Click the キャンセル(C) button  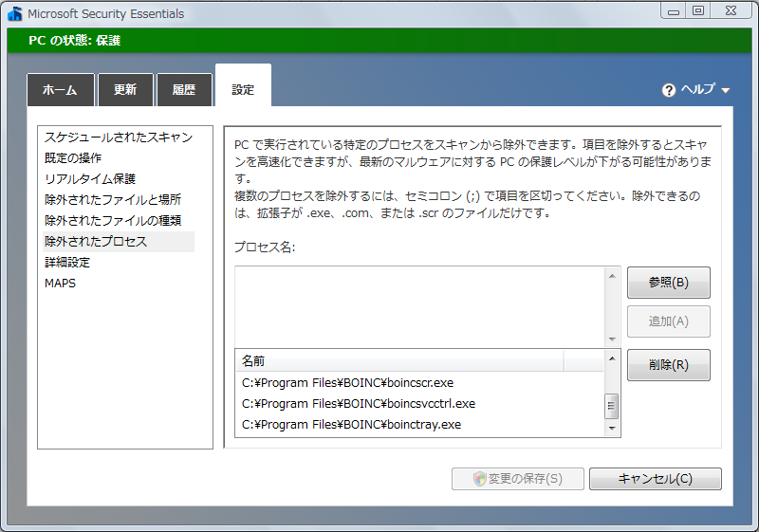coord(656,479)
